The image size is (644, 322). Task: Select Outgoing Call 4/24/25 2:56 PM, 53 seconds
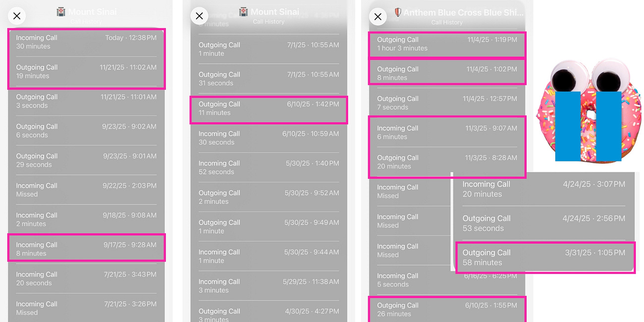(x=544, y=223)
